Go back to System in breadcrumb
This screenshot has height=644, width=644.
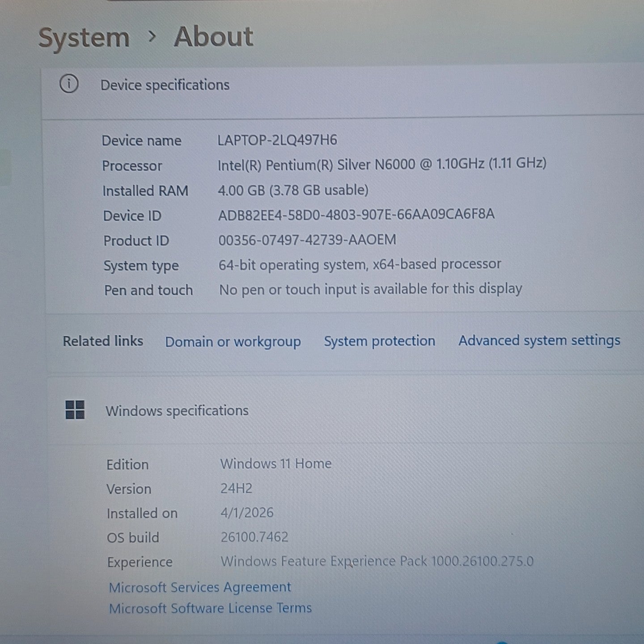84,38
